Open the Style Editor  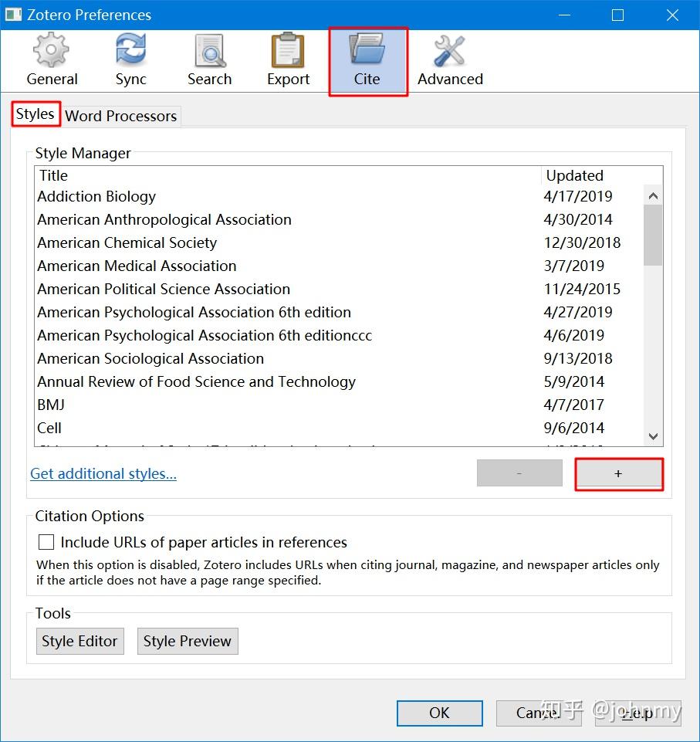pyautogui.click(x=79, y=641)
